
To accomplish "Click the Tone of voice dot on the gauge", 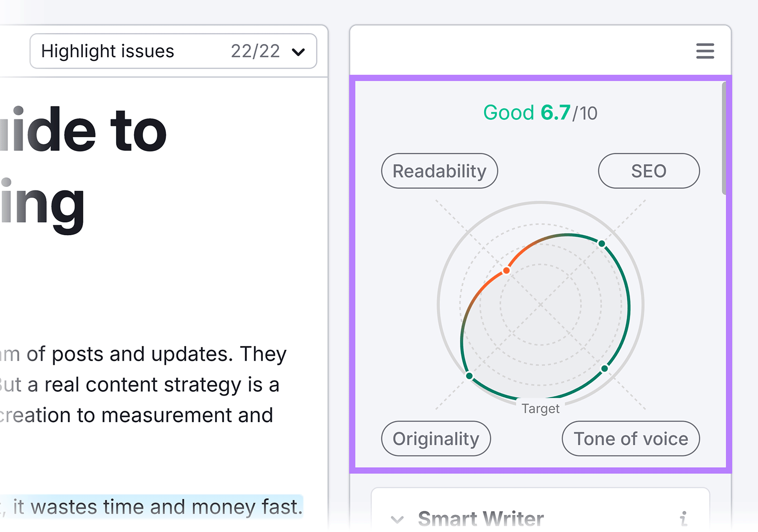I will (x=605, y=368).
